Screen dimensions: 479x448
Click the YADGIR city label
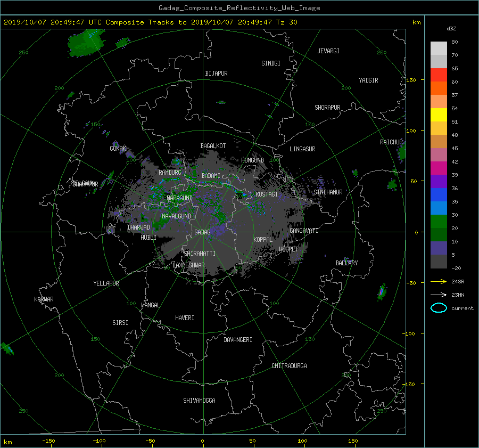(x=368, y=80)
